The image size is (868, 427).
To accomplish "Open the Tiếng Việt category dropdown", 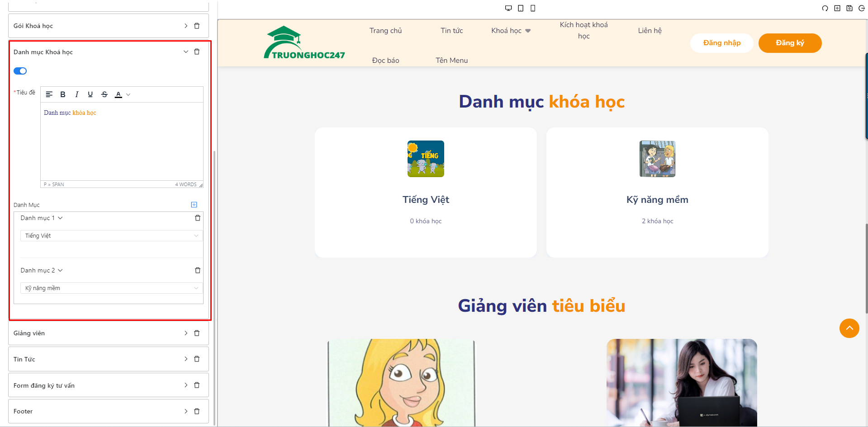I will coord(111,236).
